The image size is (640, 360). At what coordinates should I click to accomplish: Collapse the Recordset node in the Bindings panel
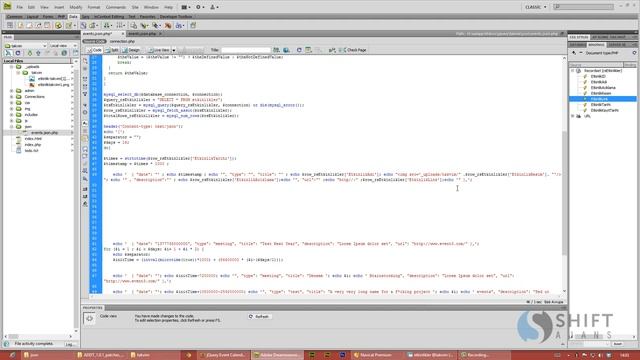(x=573, y=71)
